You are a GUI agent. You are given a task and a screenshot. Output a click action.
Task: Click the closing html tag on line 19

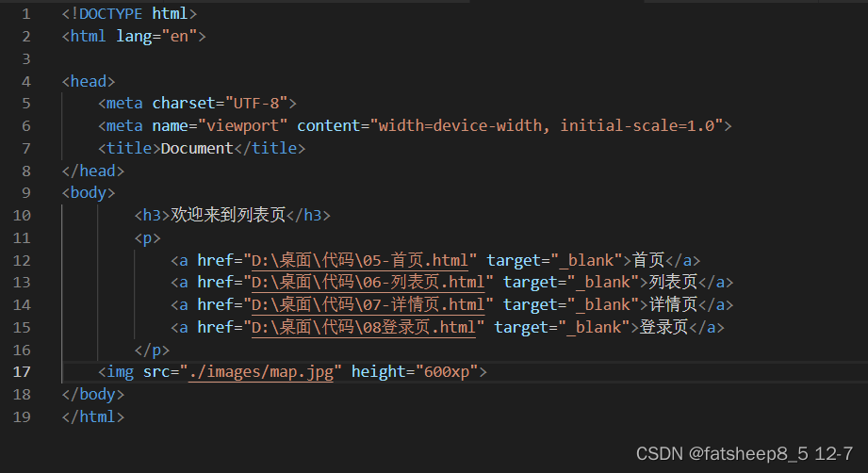93,416
